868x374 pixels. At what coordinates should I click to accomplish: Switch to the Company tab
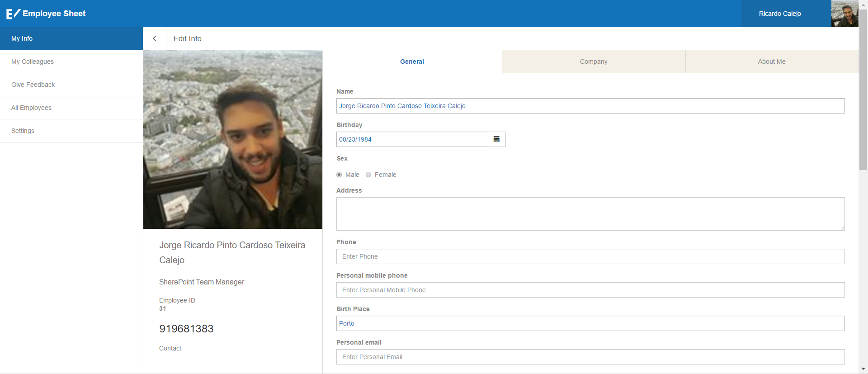tap(594, 62)
